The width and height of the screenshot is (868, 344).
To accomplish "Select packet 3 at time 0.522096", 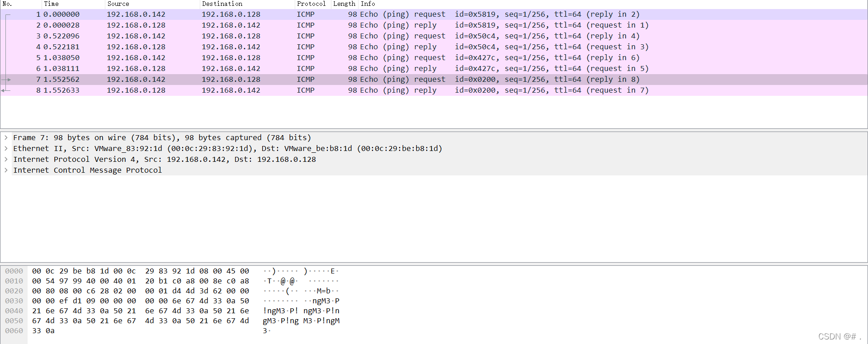I will point(434,36).
